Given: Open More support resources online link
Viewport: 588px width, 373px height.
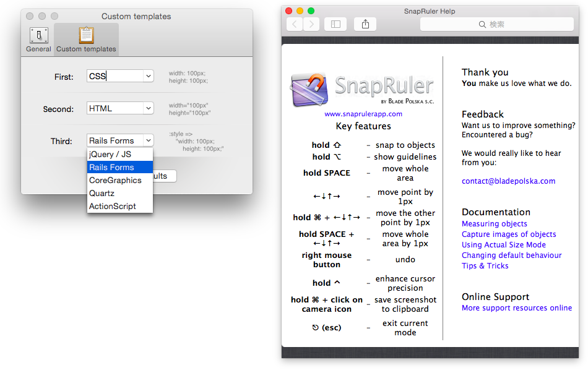Looking at the screenshot, I should pyautogui.click(x=517, y=308).
